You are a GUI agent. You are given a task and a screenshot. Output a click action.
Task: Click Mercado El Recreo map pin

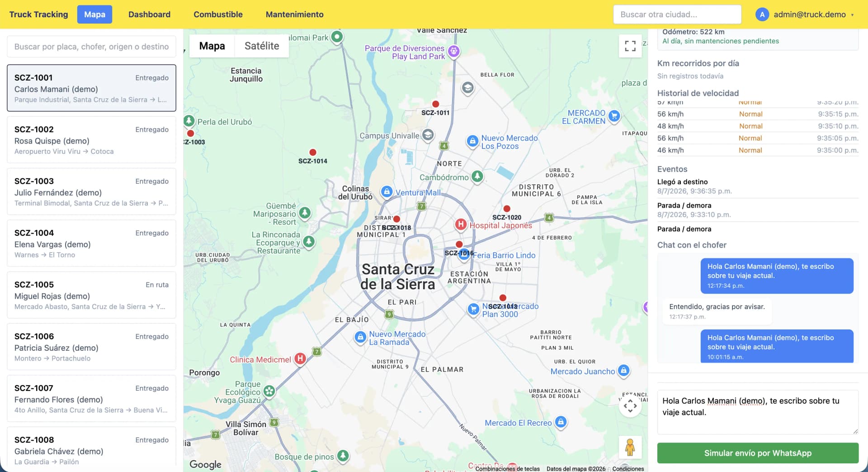561,422
